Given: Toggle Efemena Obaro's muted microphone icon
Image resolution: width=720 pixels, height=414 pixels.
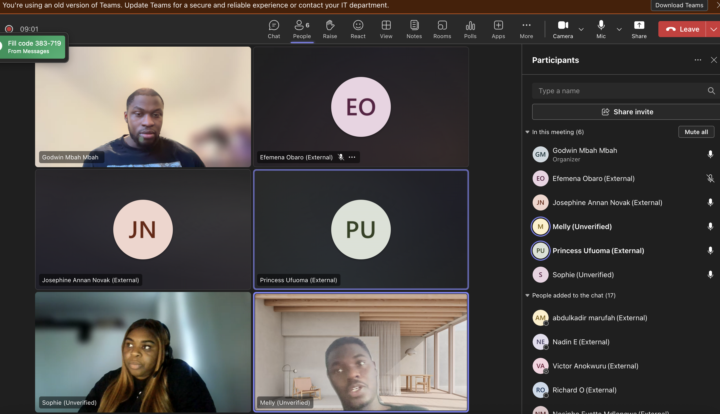Looking at the screenshot, I should tap(710, 178).
